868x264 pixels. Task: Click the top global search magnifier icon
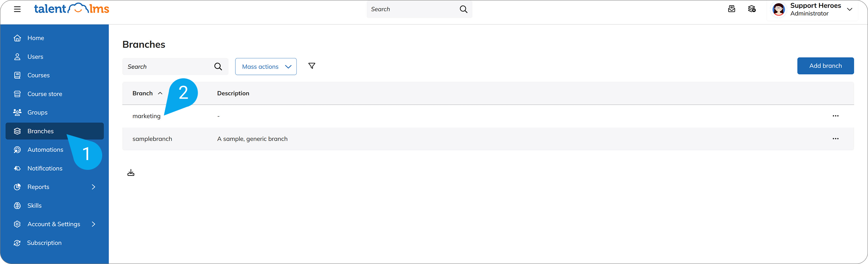pyautogui.click(x=463, y=9)
